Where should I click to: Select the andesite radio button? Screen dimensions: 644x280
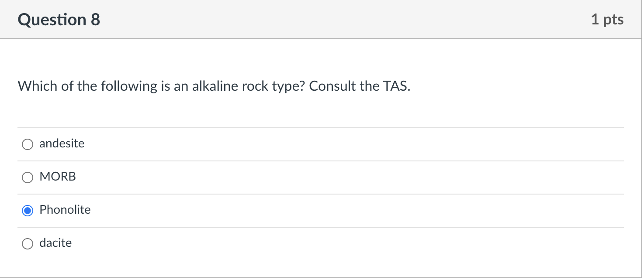point(28,144)
